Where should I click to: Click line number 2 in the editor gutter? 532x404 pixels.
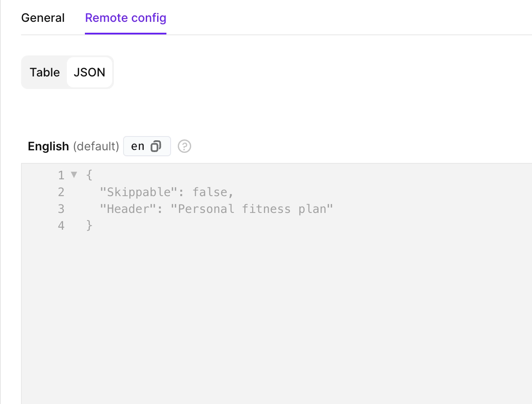[61, 192]
